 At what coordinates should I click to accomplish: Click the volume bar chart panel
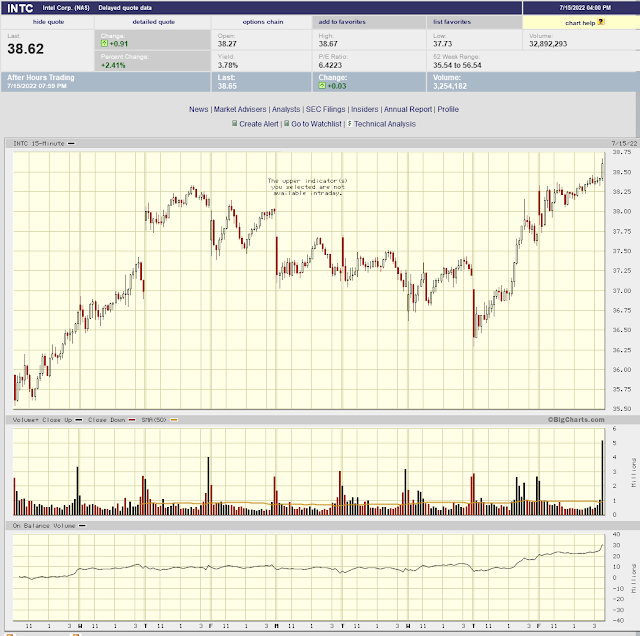[309, 471]
